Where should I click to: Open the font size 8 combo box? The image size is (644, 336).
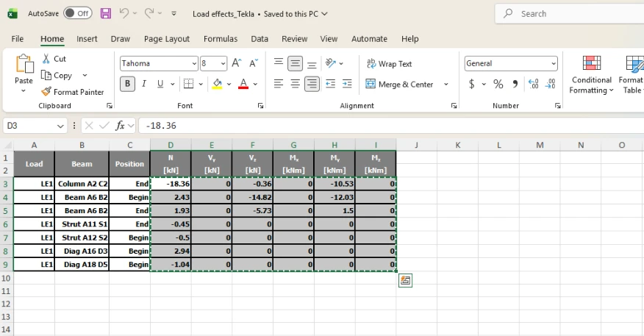213,63
